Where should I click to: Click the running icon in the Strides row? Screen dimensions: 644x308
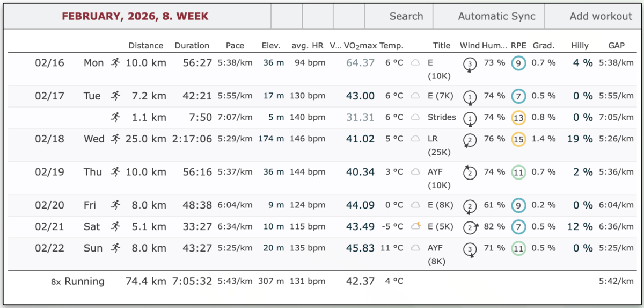coord(115,117)
